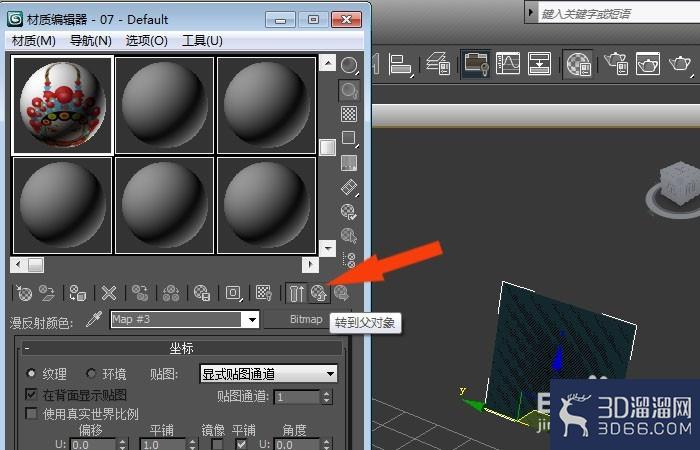Screen dimensions: 700x450
Task: Toggle the 在背面显示贴图 checkbox
Action: coord(31,394)
